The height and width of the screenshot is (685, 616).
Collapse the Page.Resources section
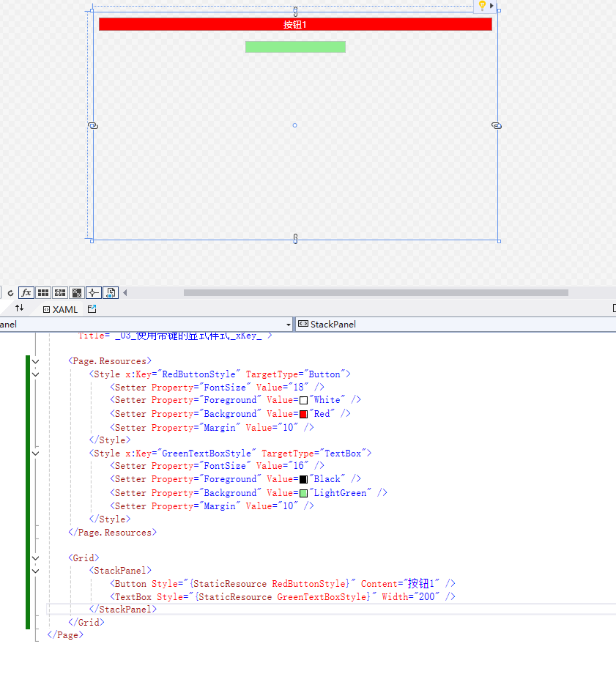click(35, 362)
